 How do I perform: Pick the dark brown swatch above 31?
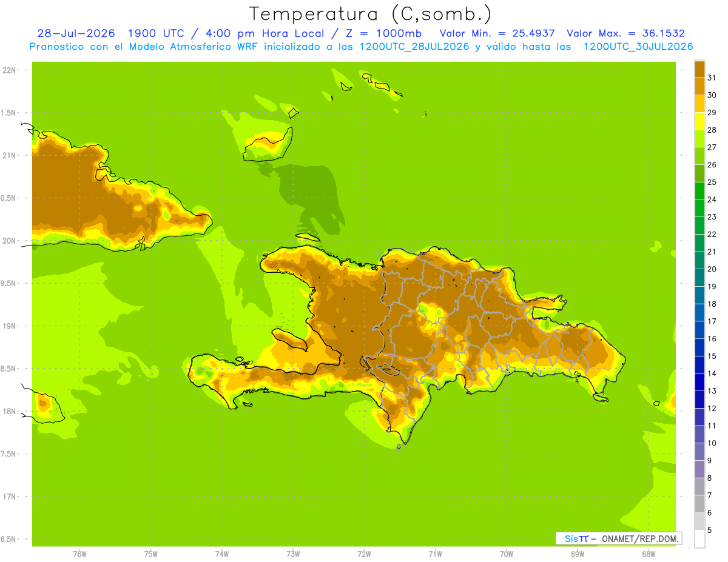pyautogui.click(x=699, y=69)
